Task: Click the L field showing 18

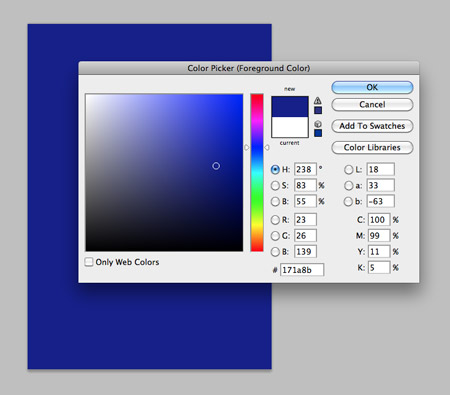Action: pos(381,169)
